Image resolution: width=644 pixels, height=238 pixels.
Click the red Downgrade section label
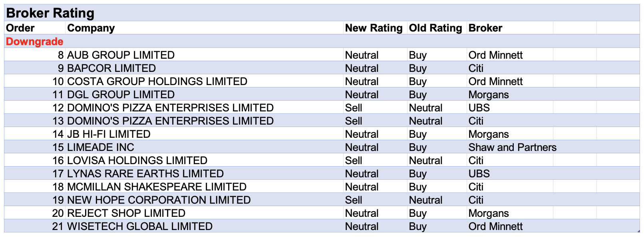click(x=35, y=42)
